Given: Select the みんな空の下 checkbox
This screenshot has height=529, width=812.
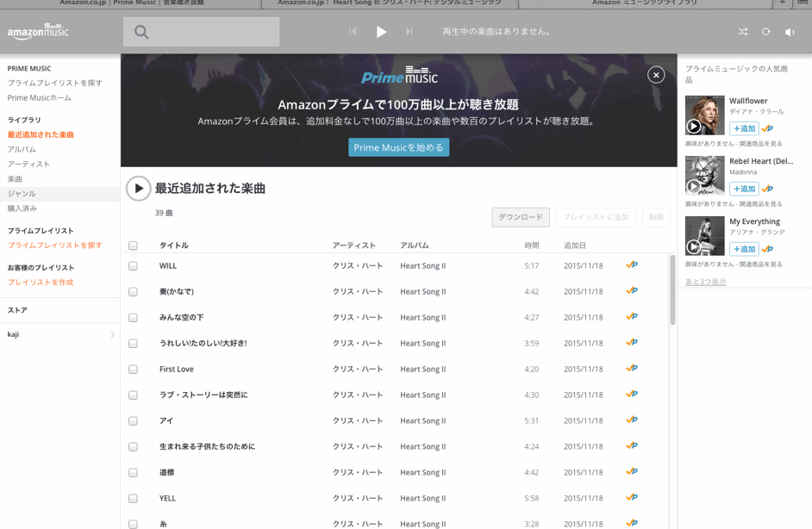Looking at the screenshot, I should pos(133,318).
